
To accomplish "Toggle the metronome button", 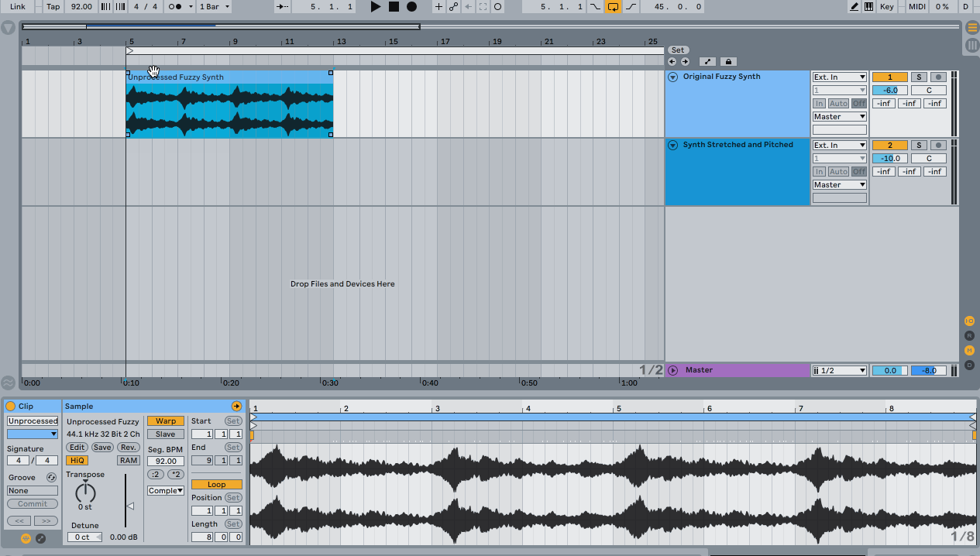I will 176,6.
